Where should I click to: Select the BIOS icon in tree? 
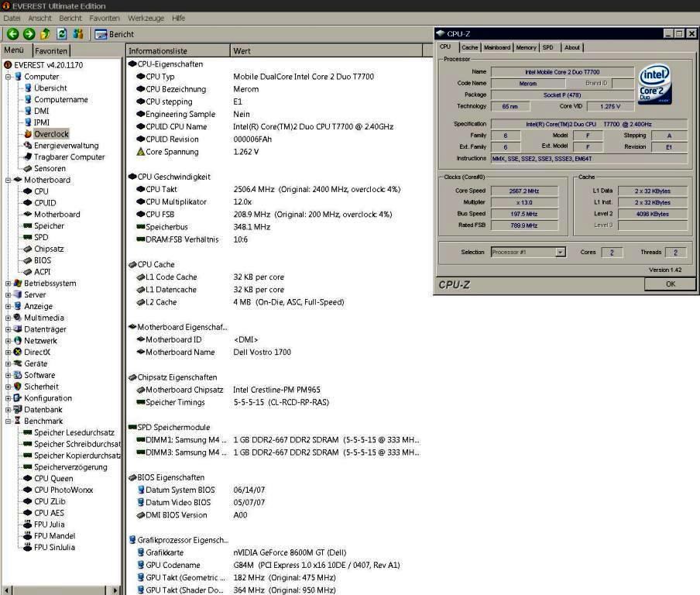click(28, 260)
